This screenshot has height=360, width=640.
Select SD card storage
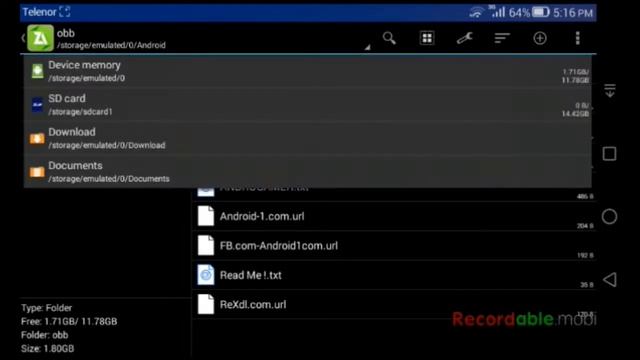tap(308, 105)
